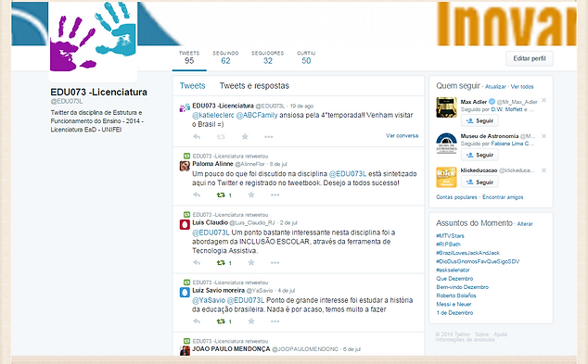
Task: Open the #RIPBeth trend
Action: click(x=448, y=245)
